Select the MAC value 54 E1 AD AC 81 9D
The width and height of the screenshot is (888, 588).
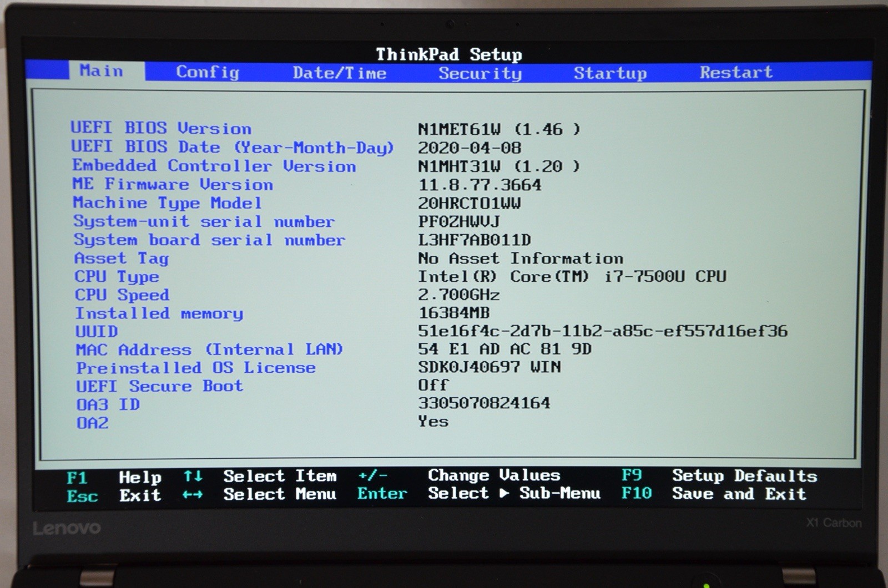click(505, 349)
